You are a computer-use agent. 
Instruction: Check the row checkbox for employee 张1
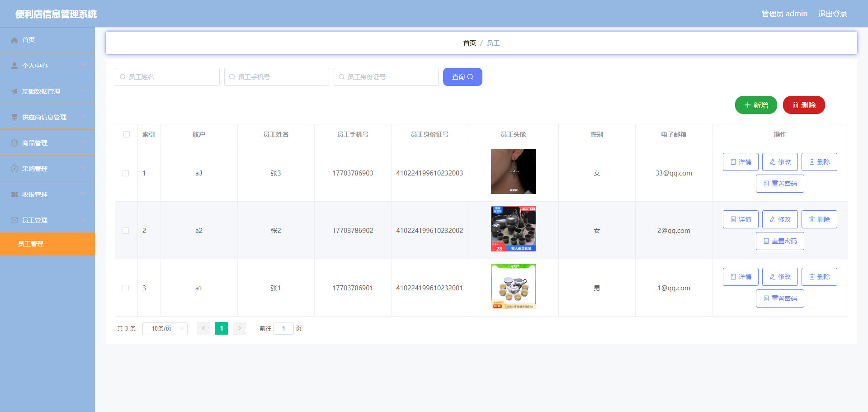click(x=126, y=288)
